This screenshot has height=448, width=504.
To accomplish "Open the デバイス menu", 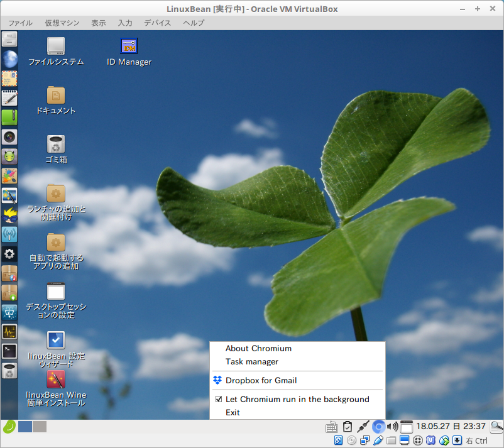I will click(158, 23).
